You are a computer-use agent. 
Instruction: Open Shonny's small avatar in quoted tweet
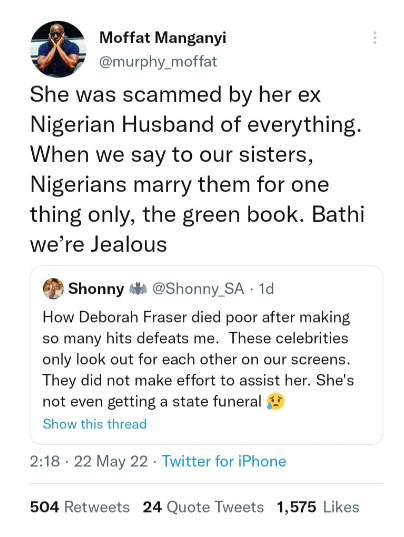(53, 289)
